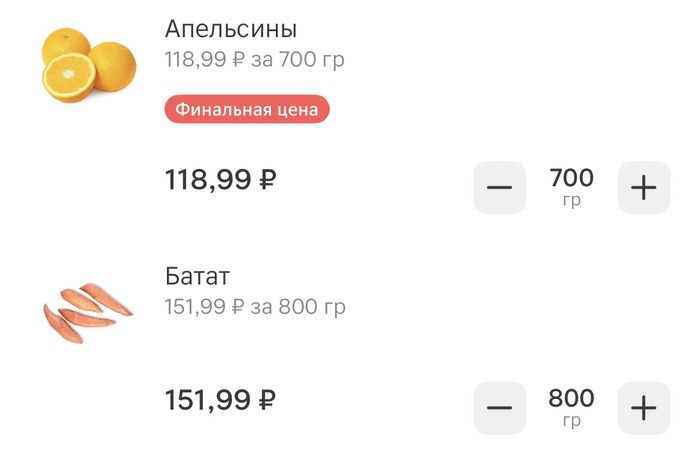Tap the гр unit label under 800
The image size is (700, 454).
(x=571, y=421)
